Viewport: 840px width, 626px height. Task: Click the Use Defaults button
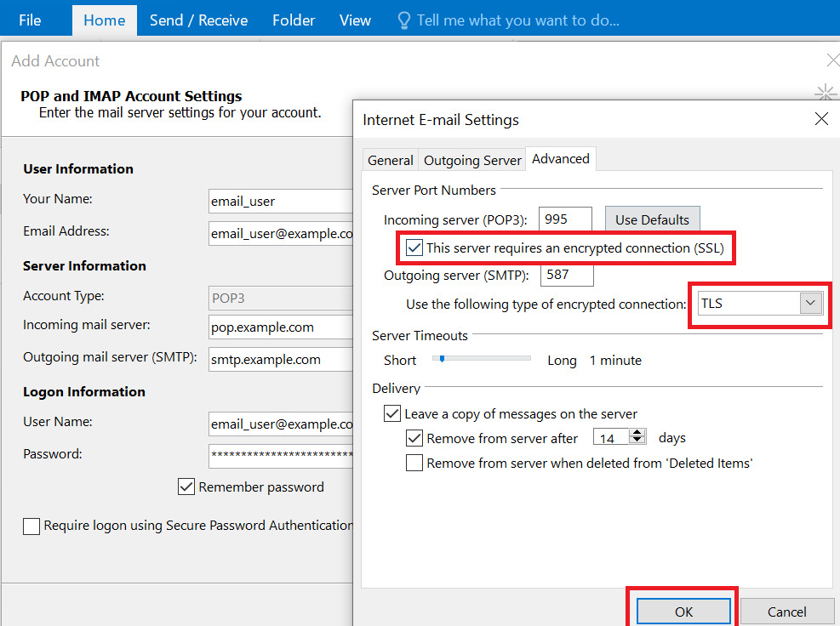(x=652, y=219)
